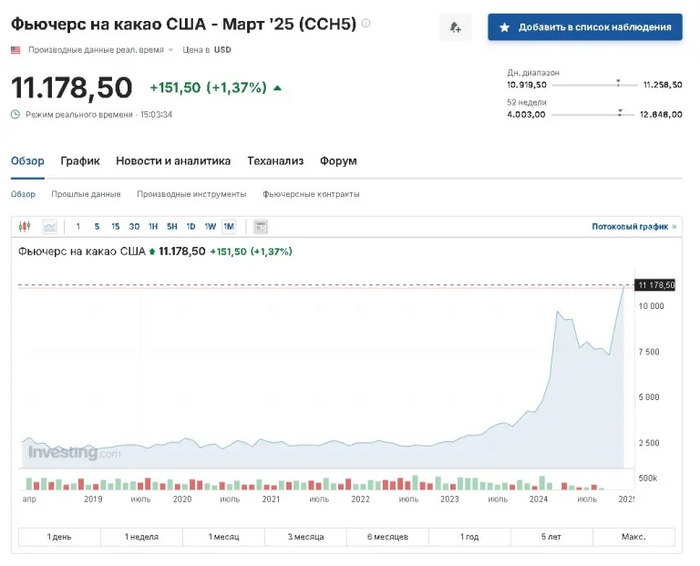Switch to the Теханализ tab
The width and height of the screenshot is (700, 566).
pyautogui.click(x=275, y=161)
